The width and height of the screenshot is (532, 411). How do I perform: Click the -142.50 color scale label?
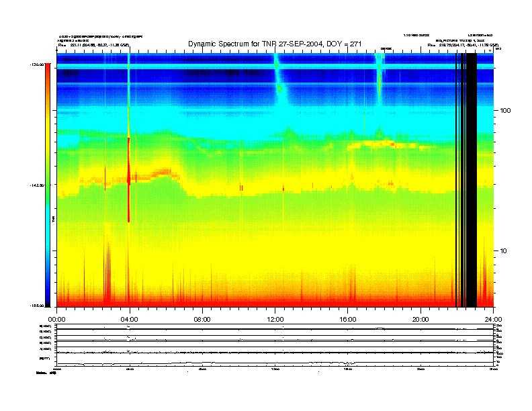tap(38, 185)
